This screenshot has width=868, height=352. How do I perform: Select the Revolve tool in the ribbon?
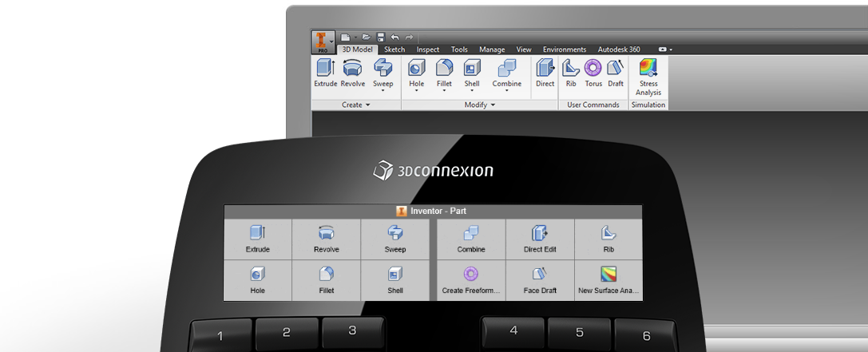[353, 73]
